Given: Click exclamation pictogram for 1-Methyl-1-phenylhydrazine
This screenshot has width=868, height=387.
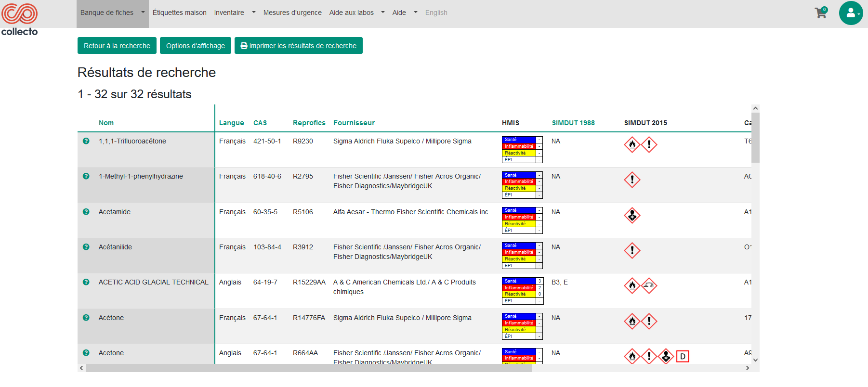Looking at the screenshot, I should 632,180.
